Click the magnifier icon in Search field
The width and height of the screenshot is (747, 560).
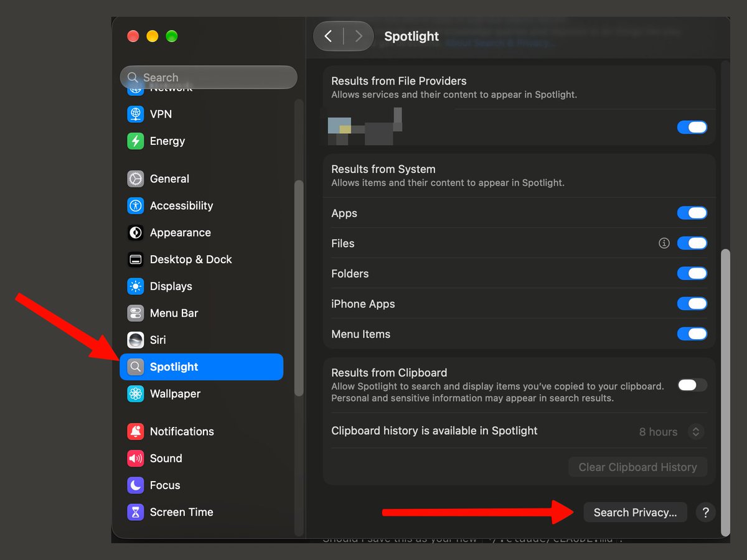[x=133, y=78]
